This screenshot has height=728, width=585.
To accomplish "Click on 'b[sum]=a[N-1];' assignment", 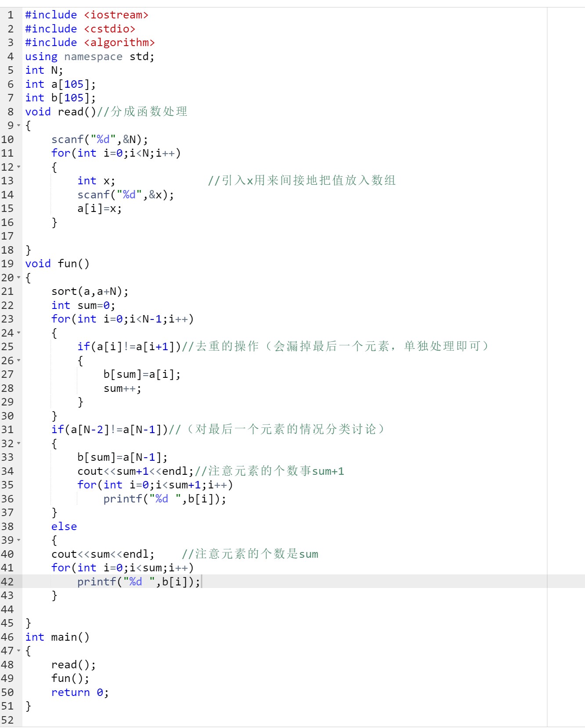I will click(123, 457).
